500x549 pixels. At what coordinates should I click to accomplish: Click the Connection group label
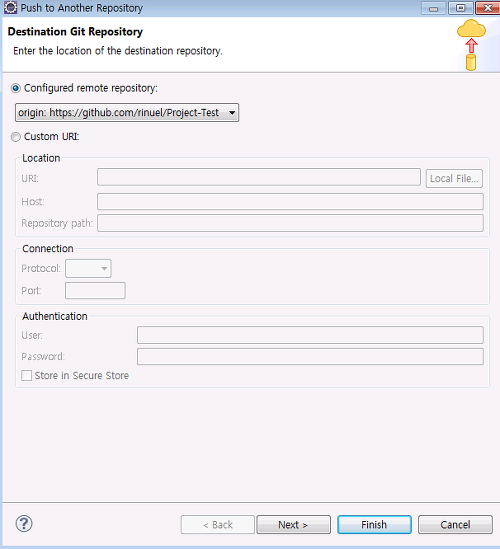click(48, 249)
